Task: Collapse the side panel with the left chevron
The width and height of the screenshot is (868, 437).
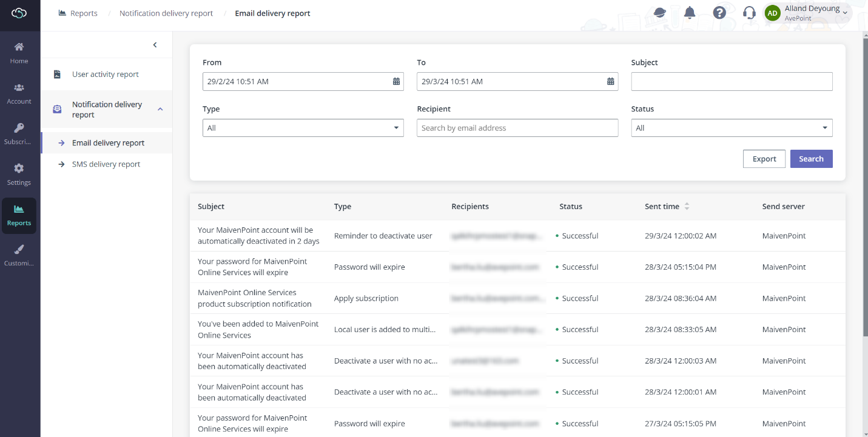Action: pyautogui.click(x=155, y=45)
